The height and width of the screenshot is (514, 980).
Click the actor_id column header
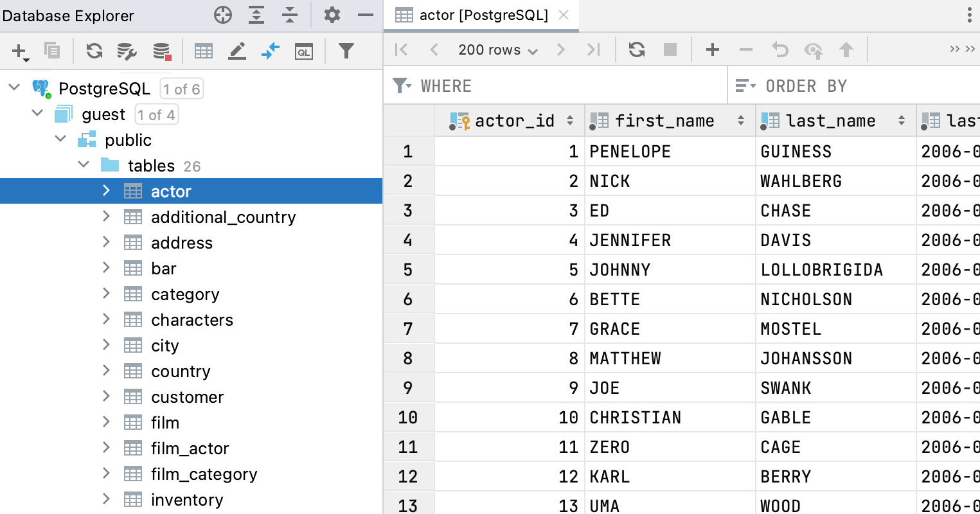point(514,121)
